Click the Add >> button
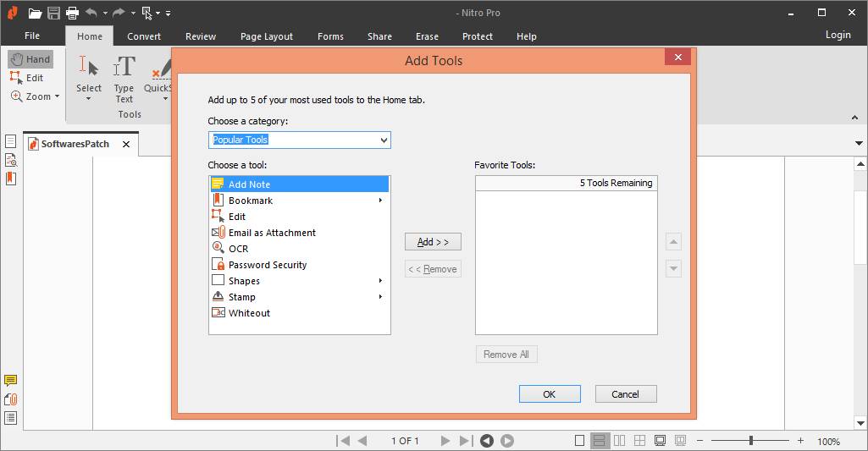This screenshot has height=451, width=868. click(433, 242)
